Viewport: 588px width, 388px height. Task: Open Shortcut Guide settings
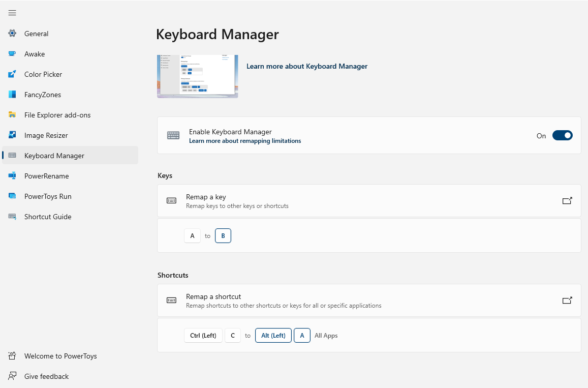12,217
